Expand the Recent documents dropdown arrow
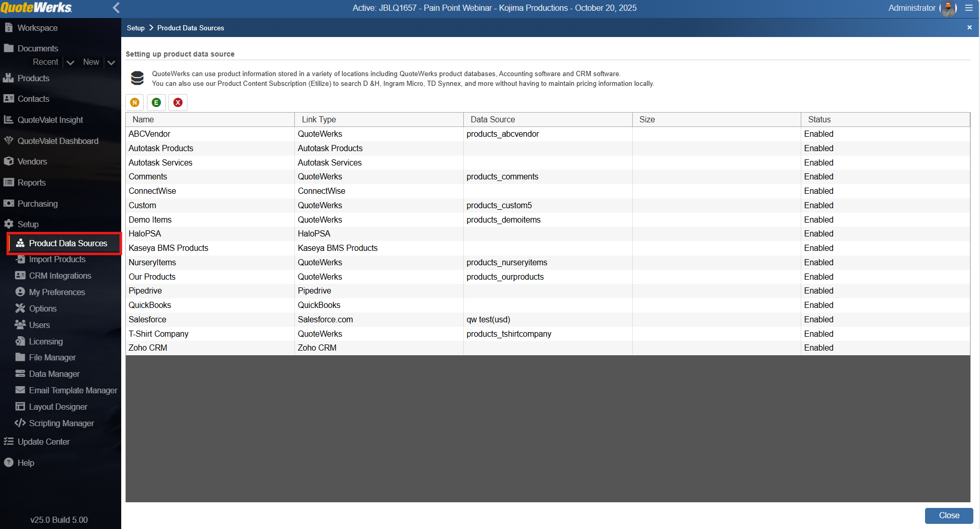 click(71, 62)
